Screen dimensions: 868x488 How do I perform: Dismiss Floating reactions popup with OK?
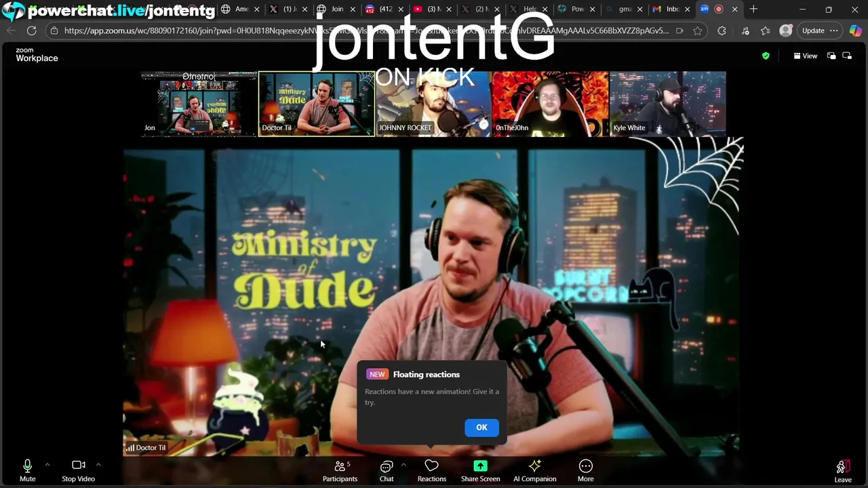481,427
